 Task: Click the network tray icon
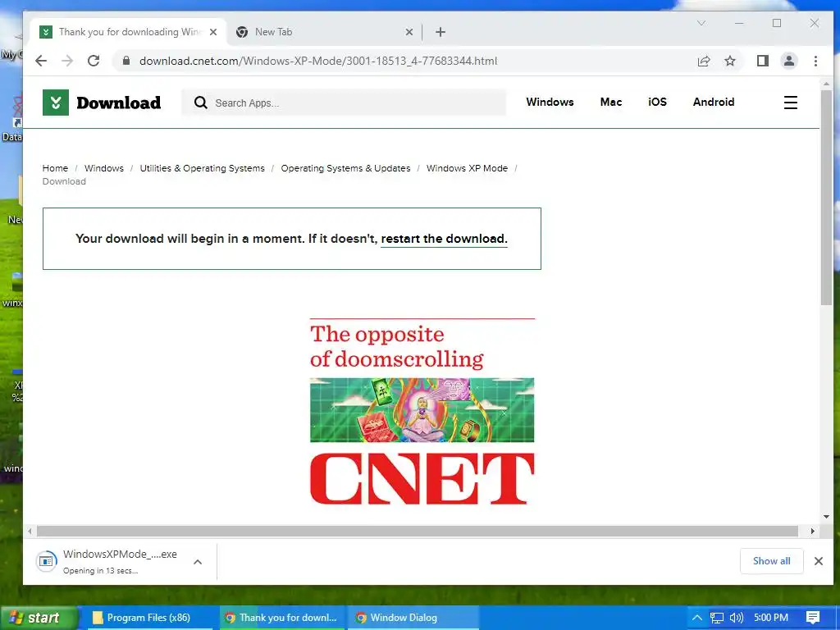coord(717,618)
